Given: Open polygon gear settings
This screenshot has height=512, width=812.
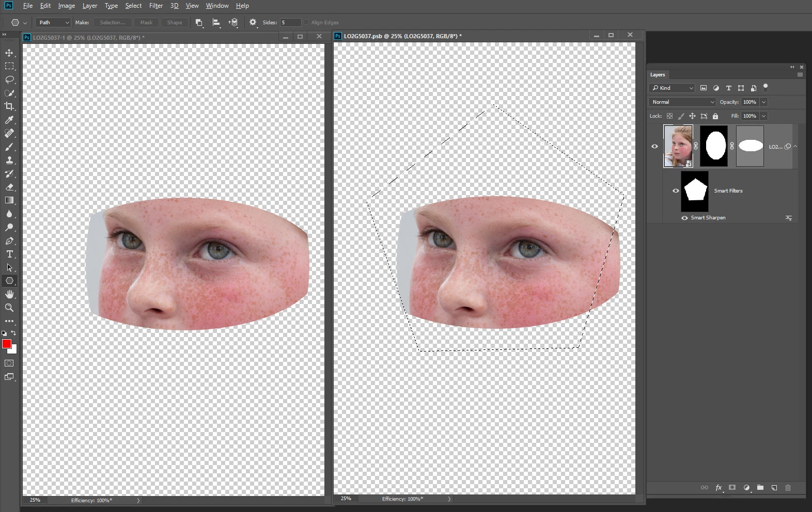Looking at the screenshot, I should coord(253,22).
